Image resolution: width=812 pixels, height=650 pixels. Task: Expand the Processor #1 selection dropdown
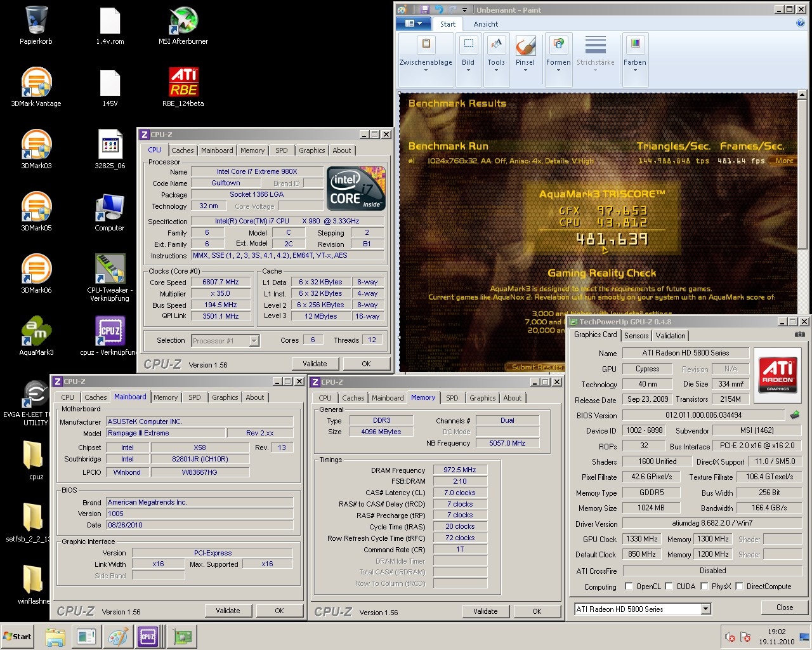(x=254, y=341)
